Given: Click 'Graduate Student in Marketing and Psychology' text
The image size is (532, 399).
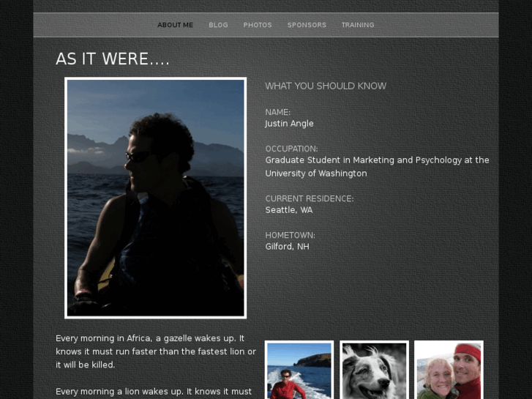Looking at the screenshot, I should pos(364,160).
